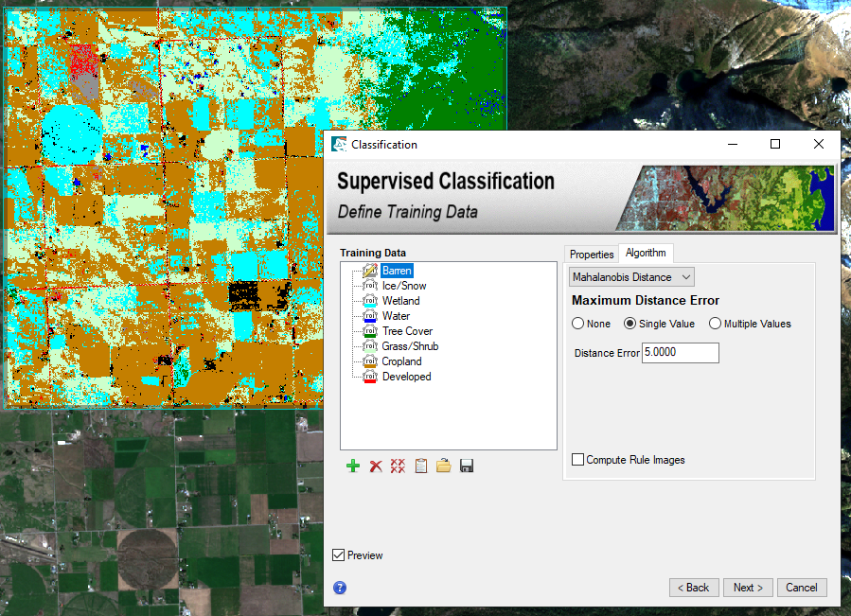Go back with the Back button

pos(694,588)
